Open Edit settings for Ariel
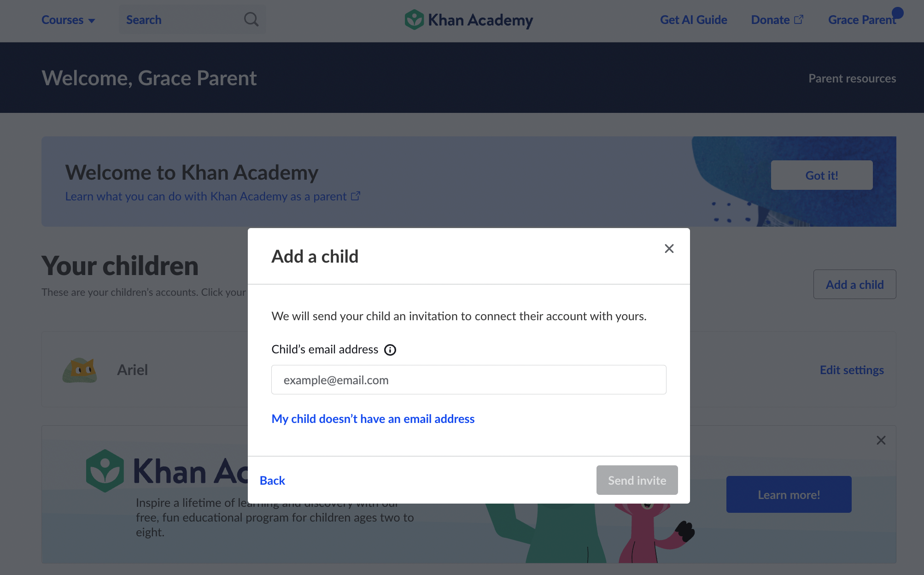 click(x=852, y=370)
